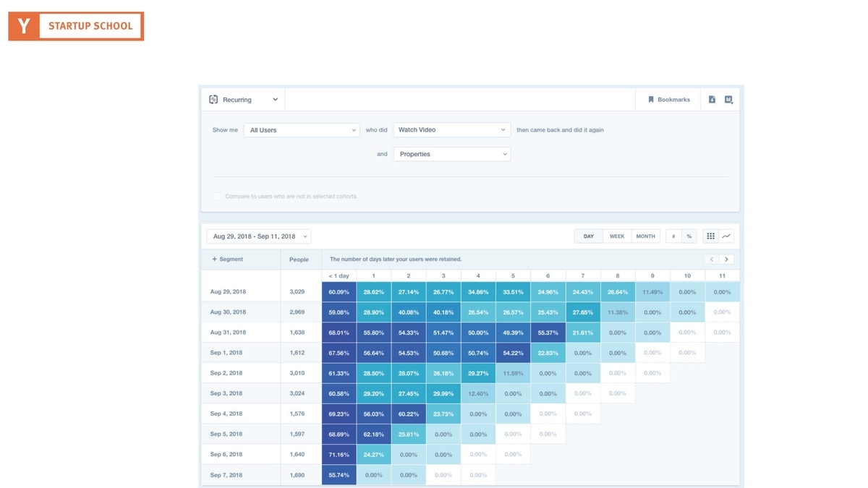Click the Aug 29, 2018 row label
The image size is (868, 488).
229,292
